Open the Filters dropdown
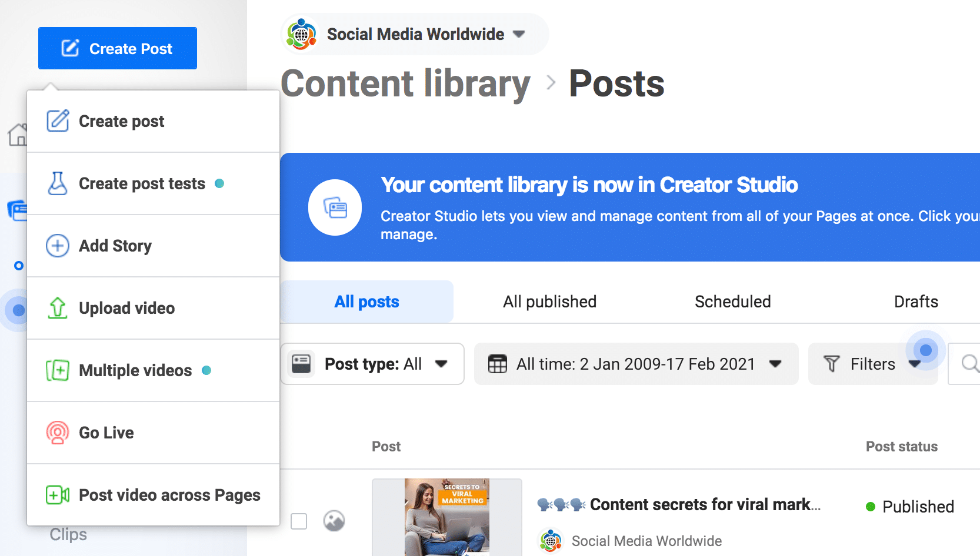 873,364
